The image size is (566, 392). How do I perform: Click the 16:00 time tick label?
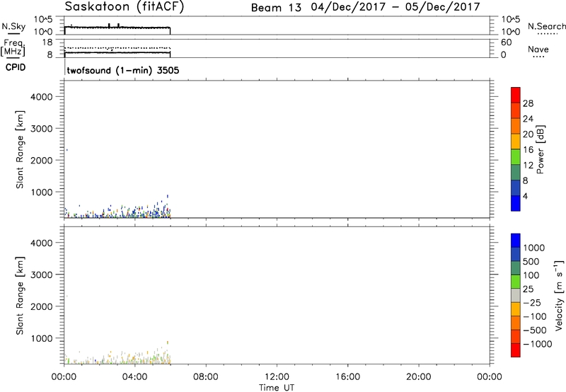click(347, 377)
